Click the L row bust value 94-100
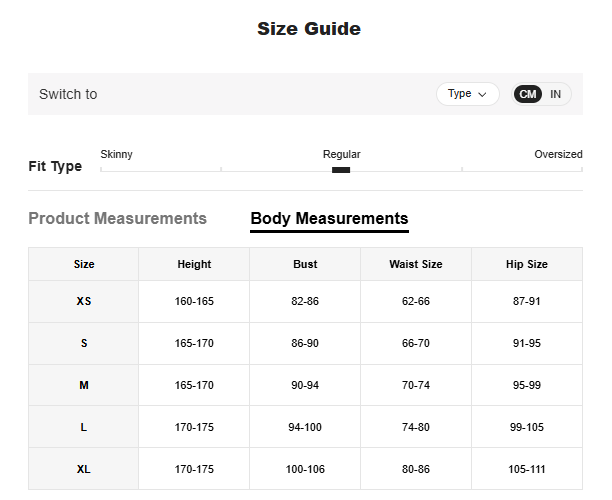Viewport: 612px width, 500px height. (x=305, y=427)
